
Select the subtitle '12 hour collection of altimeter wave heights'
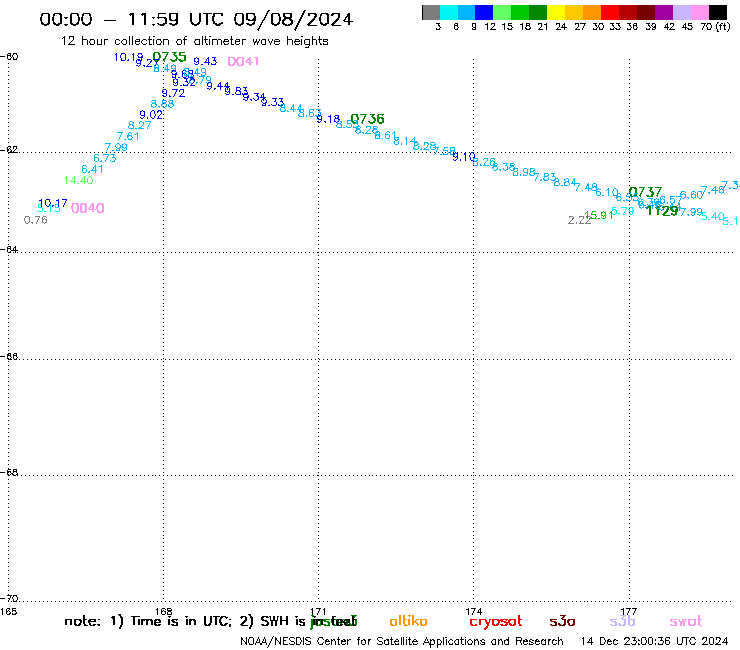coord(194,41)
